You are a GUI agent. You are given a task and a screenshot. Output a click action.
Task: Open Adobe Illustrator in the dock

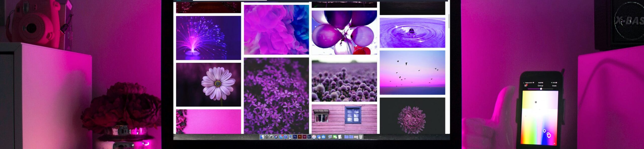[300, 137]
